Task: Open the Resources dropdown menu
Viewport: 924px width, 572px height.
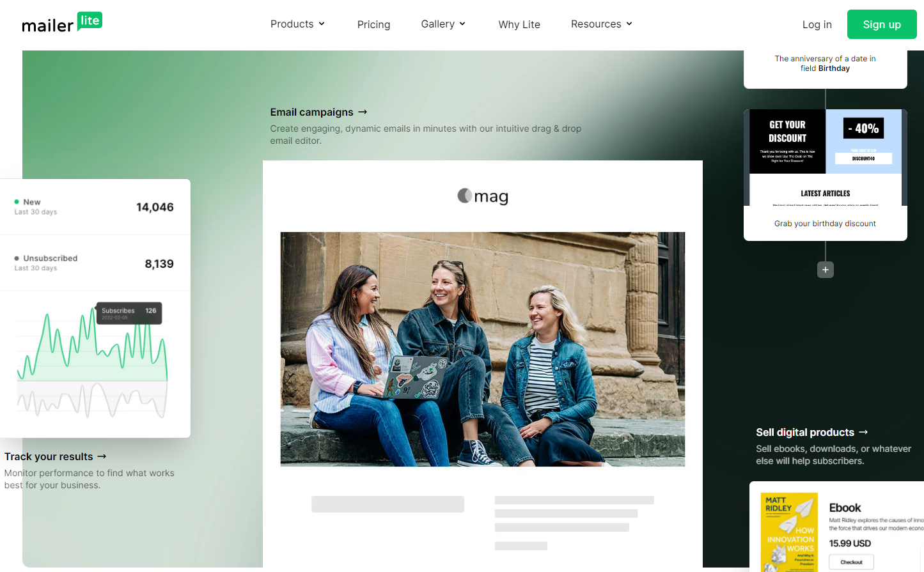Action: coord(601,24)
